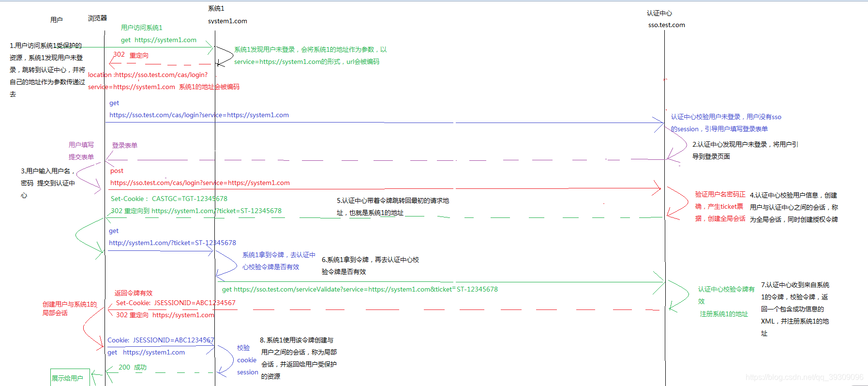Click the red 'location :https://sso.test.com/cas/login?' text
868x386 pixels.
[148, 75]
